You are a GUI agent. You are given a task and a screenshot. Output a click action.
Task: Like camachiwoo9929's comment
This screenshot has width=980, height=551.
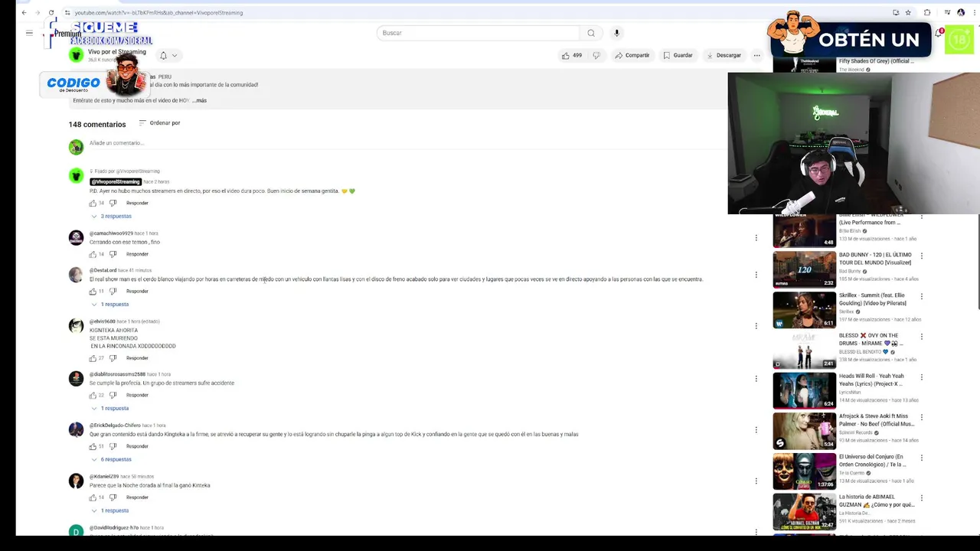[93, 254]
